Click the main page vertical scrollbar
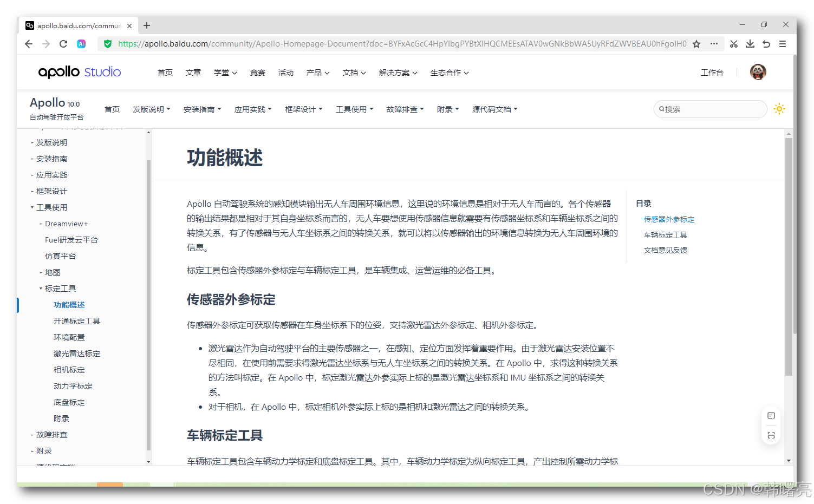 789,257
